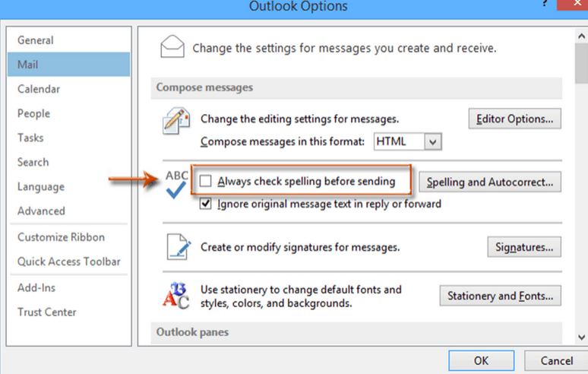Screen dimensions: 588x374
Task: Click the pencil and letter editing icon
Action: (x=176, y=120)
